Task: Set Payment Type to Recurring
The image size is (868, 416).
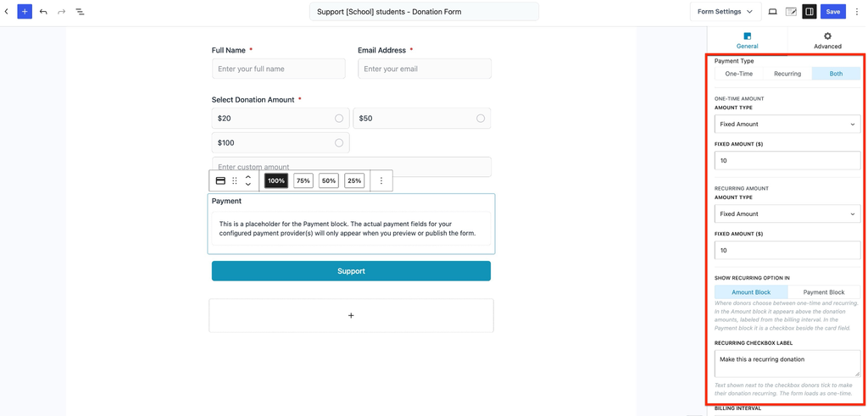Action: [787, 74]
